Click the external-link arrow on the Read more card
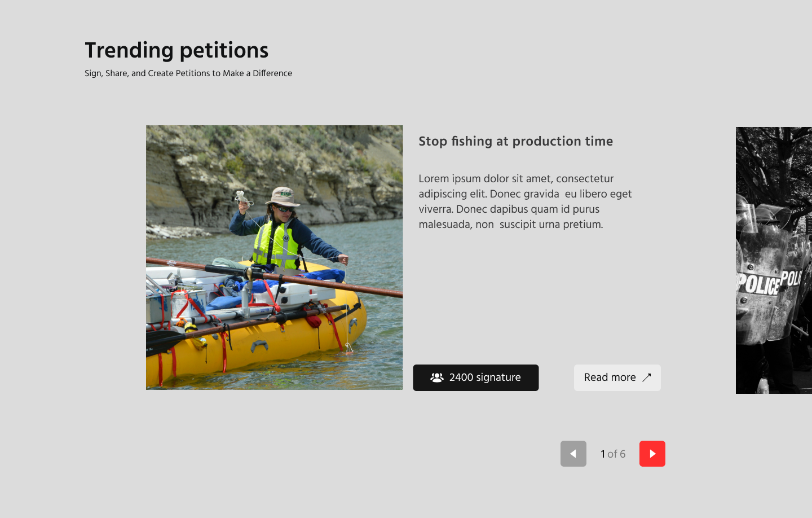812x518 pixels. pos(647,377)
